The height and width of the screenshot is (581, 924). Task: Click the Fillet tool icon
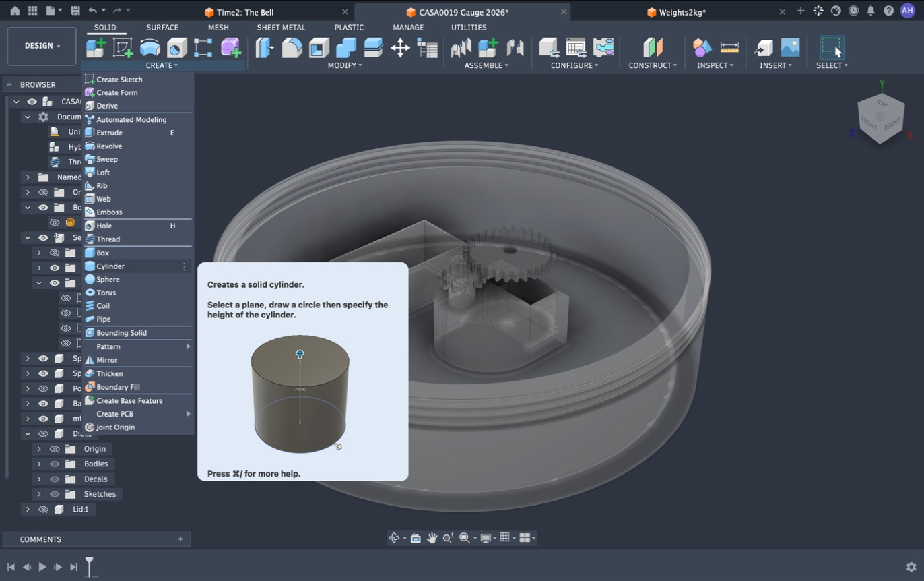tap(292, 48)
